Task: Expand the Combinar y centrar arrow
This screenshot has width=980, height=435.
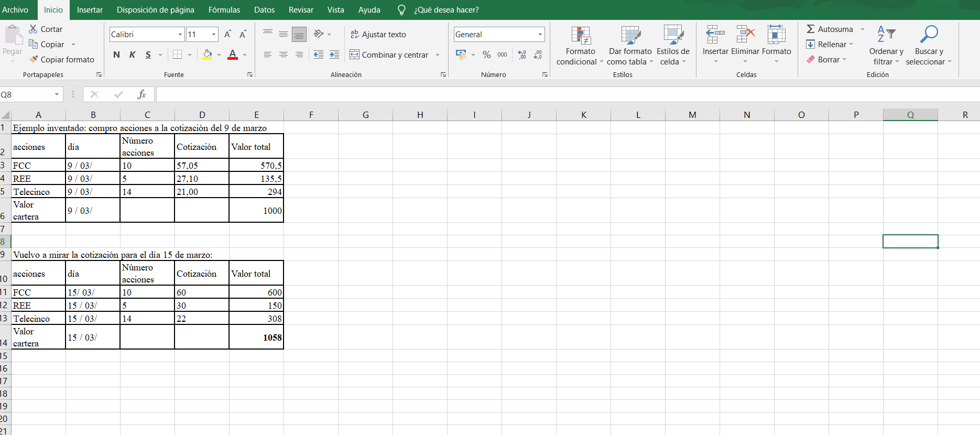Action: 438,55
